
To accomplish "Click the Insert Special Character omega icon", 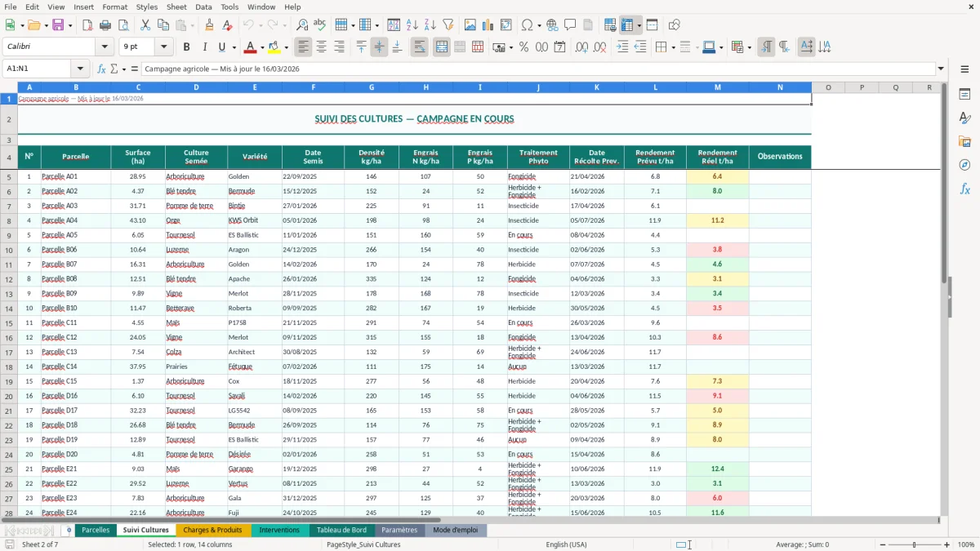I will [527, 25].
